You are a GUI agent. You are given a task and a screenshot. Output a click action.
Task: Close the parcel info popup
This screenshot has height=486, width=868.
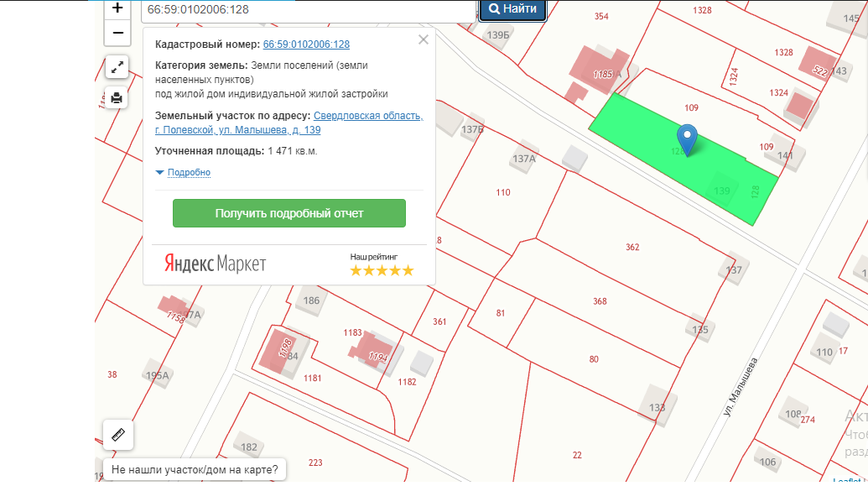coord(424,39)
